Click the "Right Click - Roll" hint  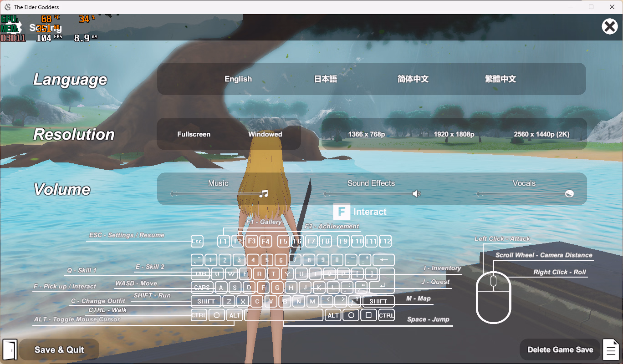[x=560, y=272]
